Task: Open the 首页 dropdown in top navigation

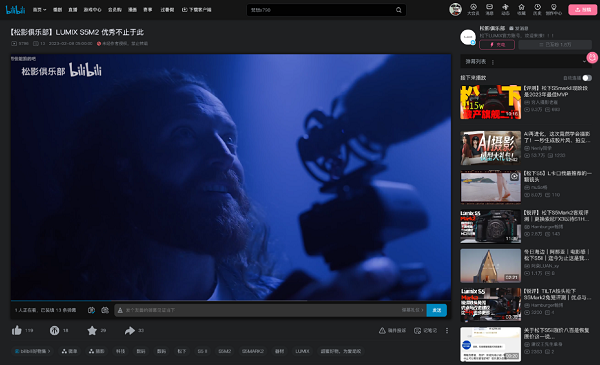Action: [x=39, y=10]
